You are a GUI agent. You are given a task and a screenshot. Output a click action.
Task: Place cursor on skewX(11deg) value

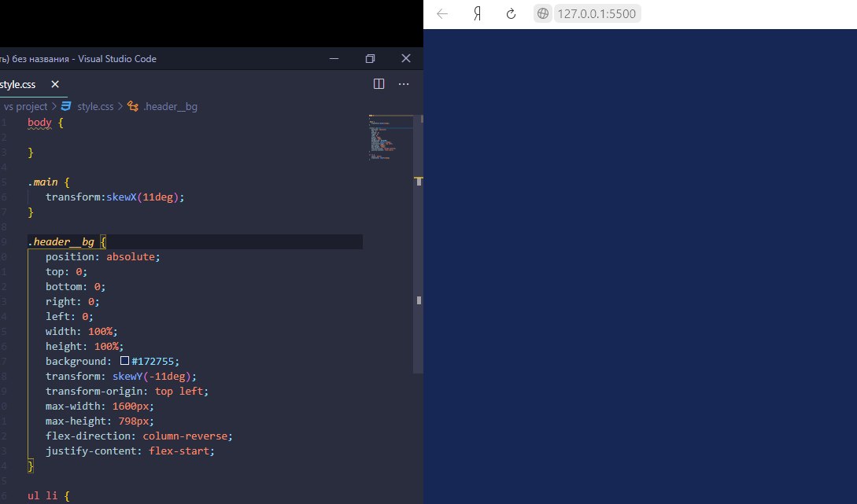pos(142,197)
